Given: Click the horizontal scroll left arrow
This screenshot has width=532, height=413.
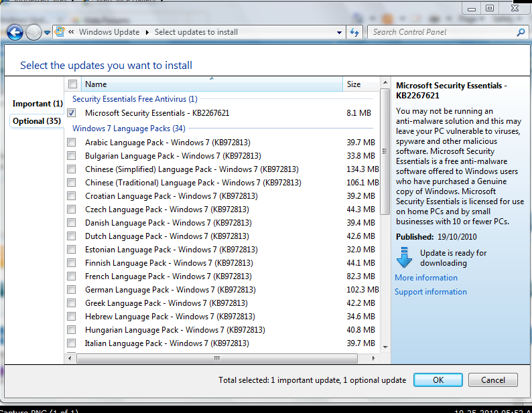Looking at the screenshot, I should (x=70, y=358).
